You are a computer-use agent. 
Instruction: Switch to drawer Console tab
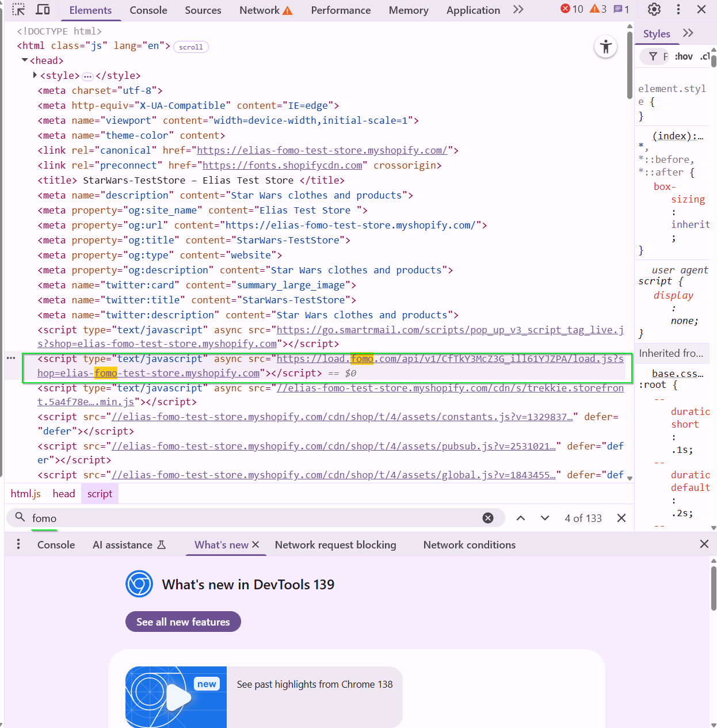(56, 545)
